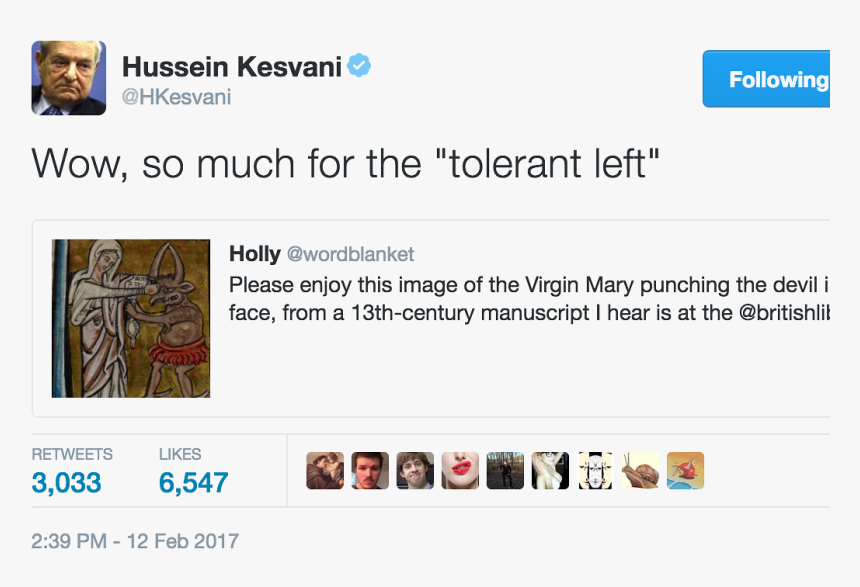Open the Virgin Mary manuscript thumbnail

[x=131, y=318]
